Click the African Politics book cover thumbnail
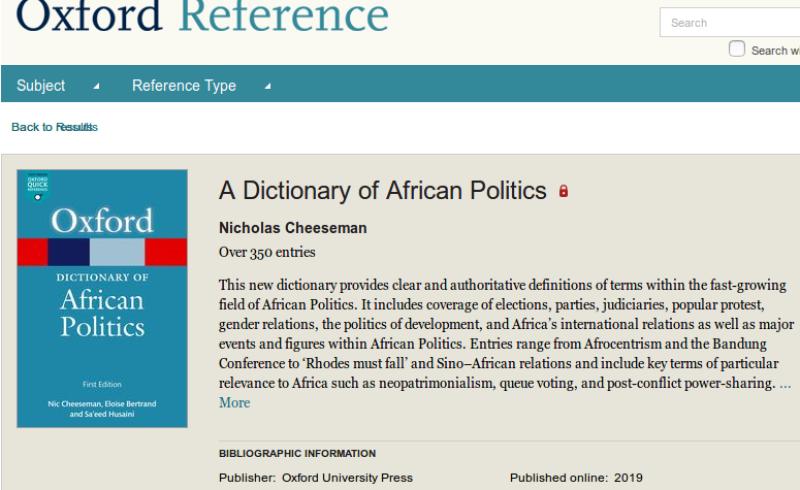800x490 pixels. coord(102,298)
